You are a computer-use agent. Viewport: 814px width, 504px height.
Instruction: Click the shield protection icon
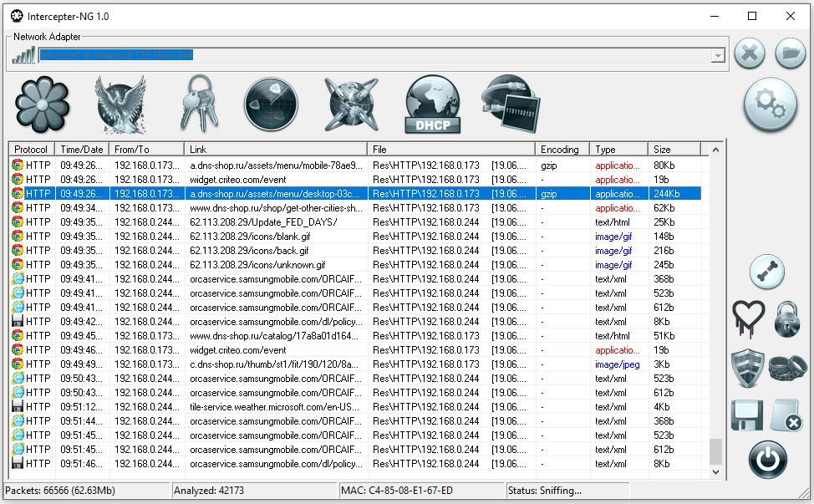coord(746,368)
